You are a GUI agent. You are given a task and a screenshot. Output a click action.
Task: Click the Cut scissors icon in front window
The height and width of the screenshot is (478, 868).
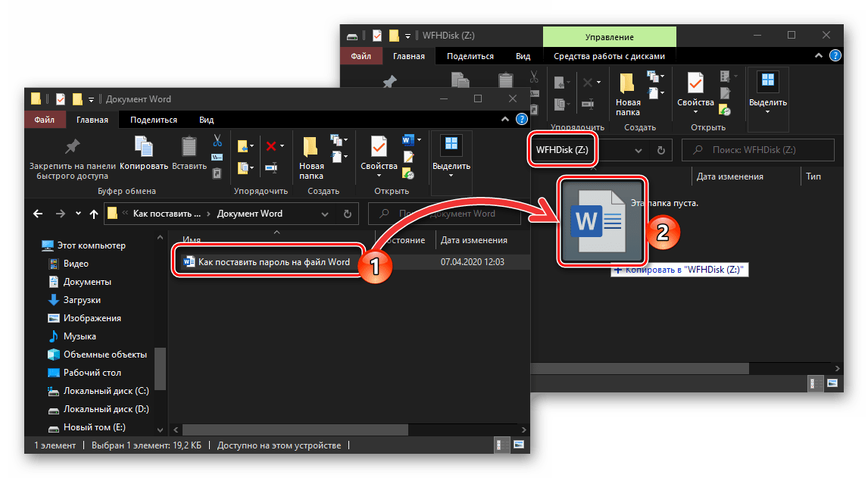pos(217,140)
